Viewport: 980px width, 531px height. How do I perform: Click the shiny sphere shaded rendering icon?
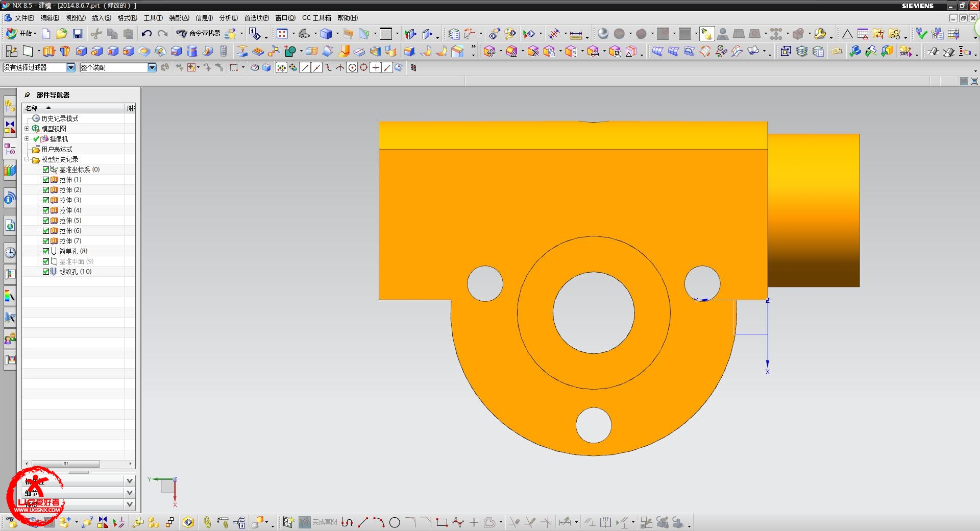click(603, 34)
